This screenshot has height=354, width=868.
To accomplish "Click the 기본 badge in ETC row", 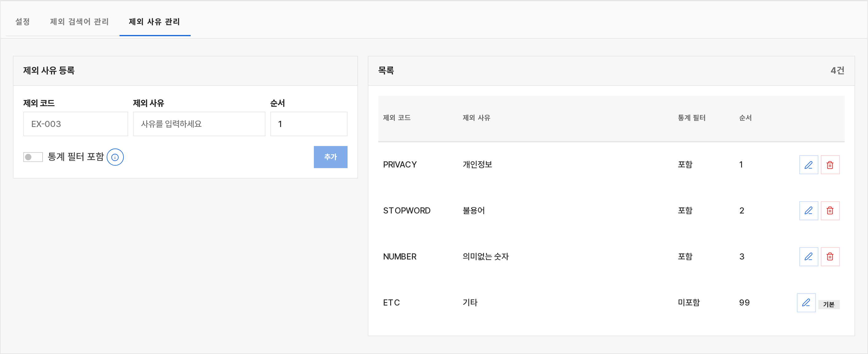I will [828, 304].
